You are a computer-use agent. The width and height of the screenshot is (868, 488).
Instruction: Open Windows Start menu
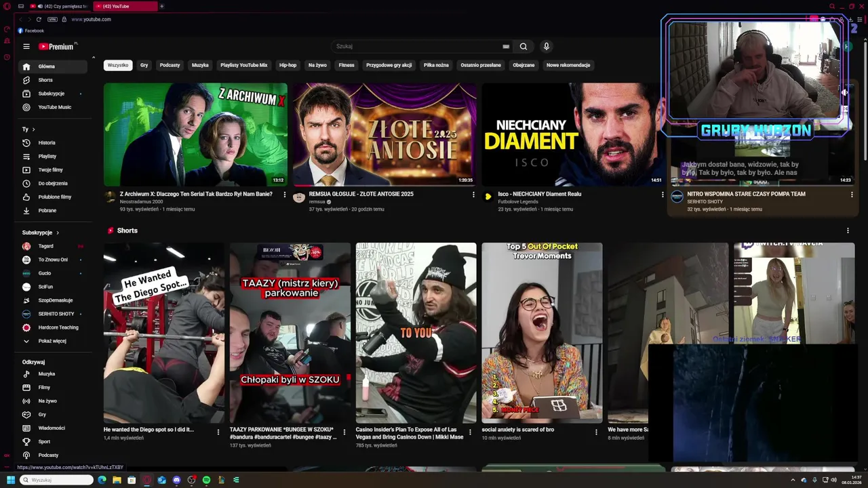click(x=11, y=480)
